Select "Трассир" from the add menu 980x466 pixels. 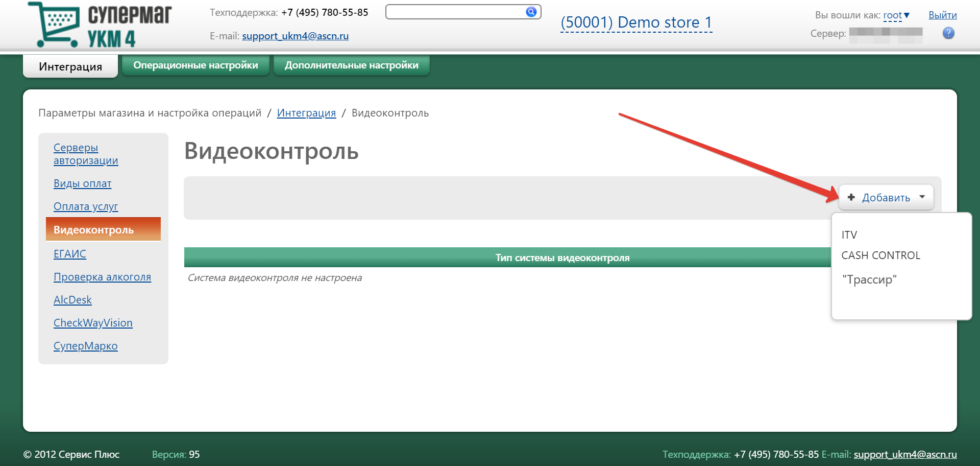pos(869,279)
